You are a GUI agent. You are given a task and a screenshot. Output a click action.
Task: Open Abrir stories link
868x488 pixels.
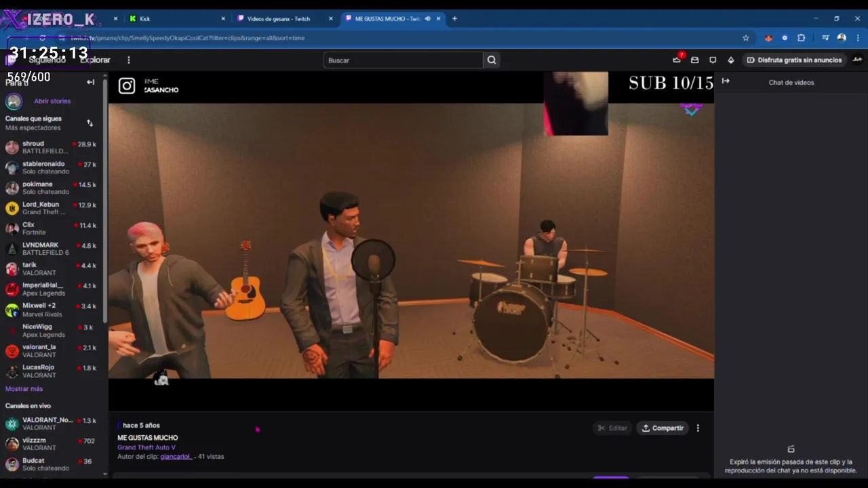click(x=52, y=101)
